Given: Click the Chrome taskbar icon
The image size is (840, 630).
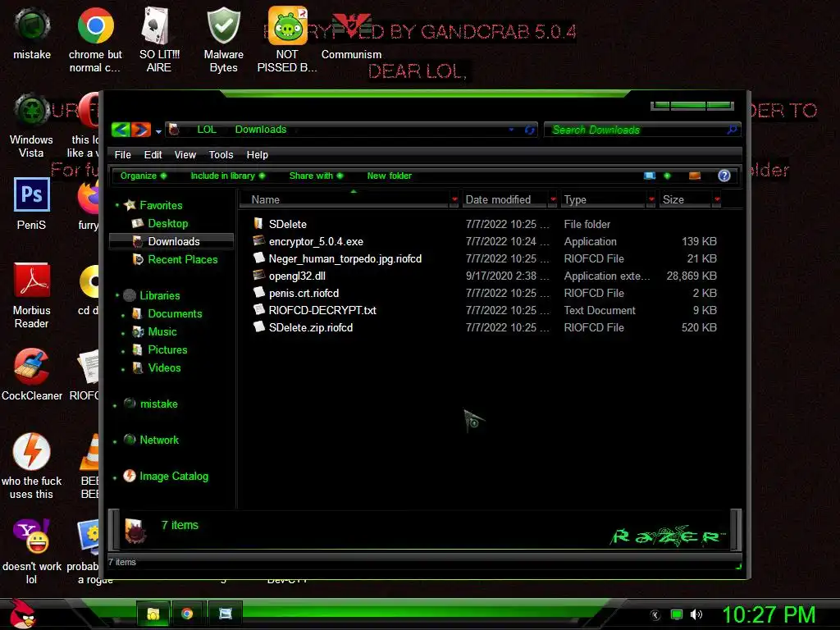Looking at the screenshot, I should click(x=187, y=614).
